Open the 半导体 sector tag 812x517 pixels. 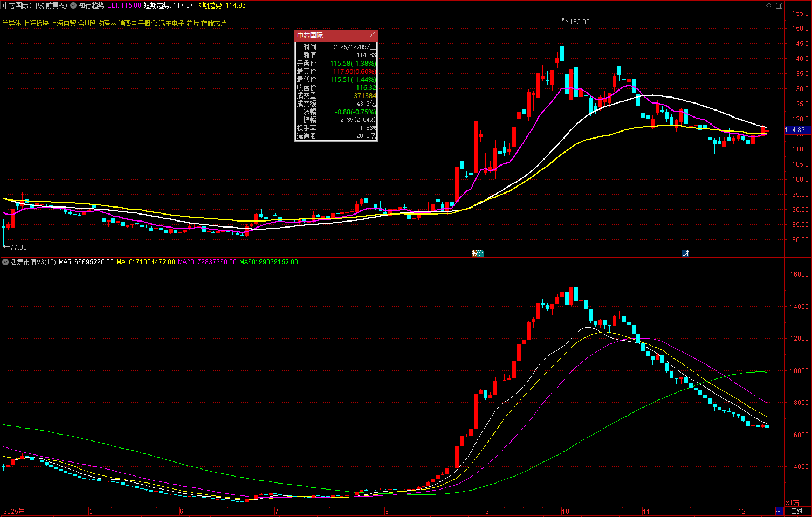11,23
